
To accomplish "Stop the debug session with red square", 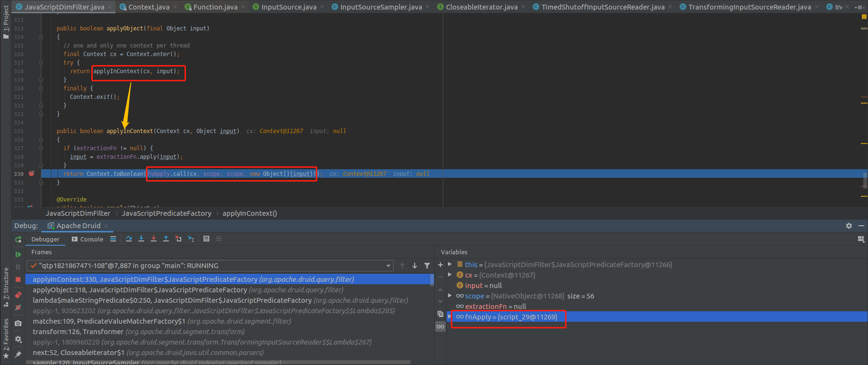I will (18, 279).
